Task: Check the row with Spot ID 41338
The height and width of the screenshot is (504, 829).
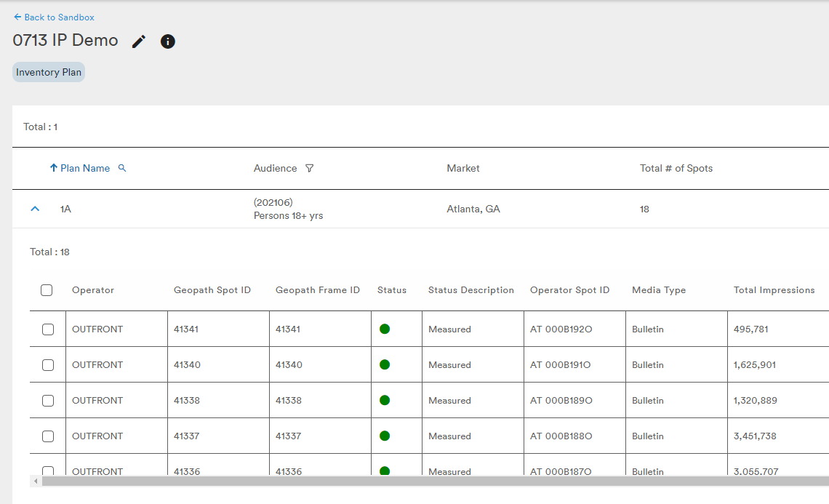Action: (48, 400)
